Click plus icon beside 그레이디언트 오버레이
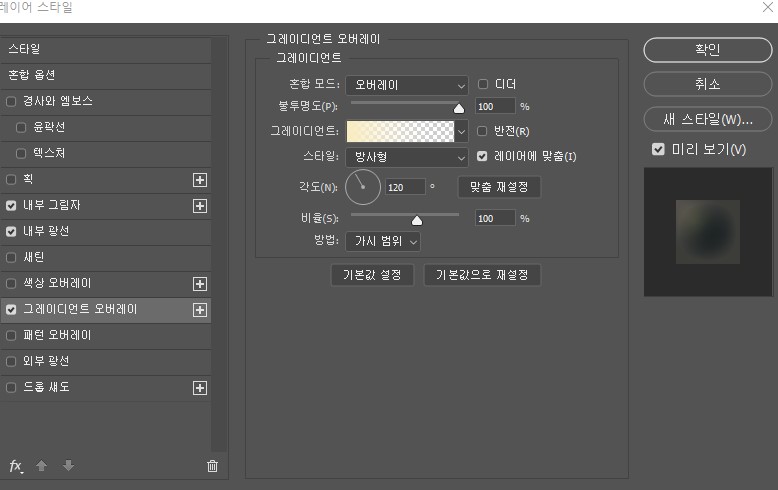This screenshot has width=778, height=490. 199,310
